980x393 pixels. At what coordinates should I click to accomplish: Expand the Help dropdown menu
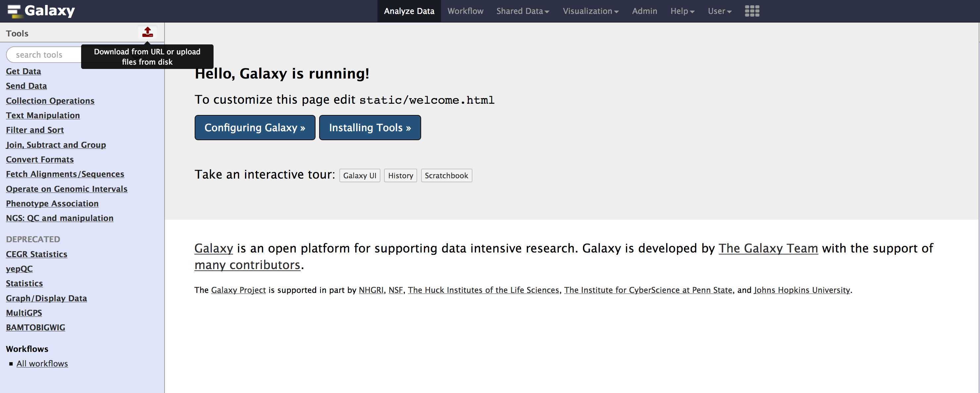click(682, 11)
